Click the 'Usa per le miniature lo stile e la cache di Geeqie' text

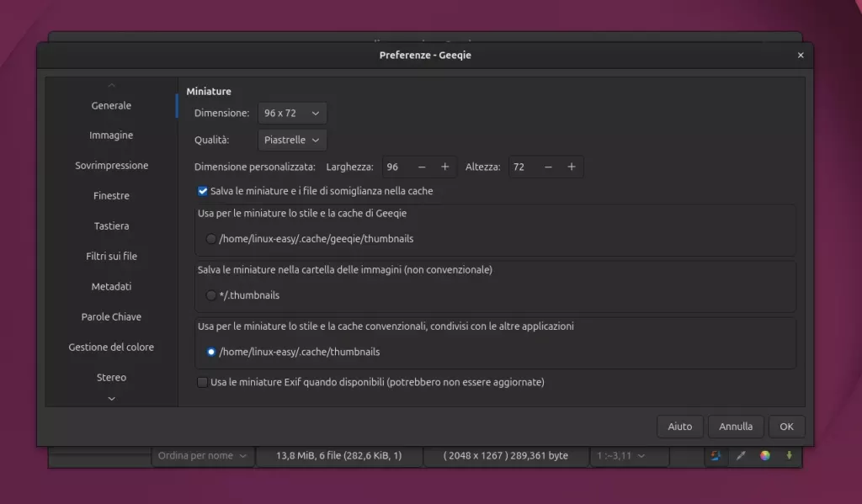[302, 213]
